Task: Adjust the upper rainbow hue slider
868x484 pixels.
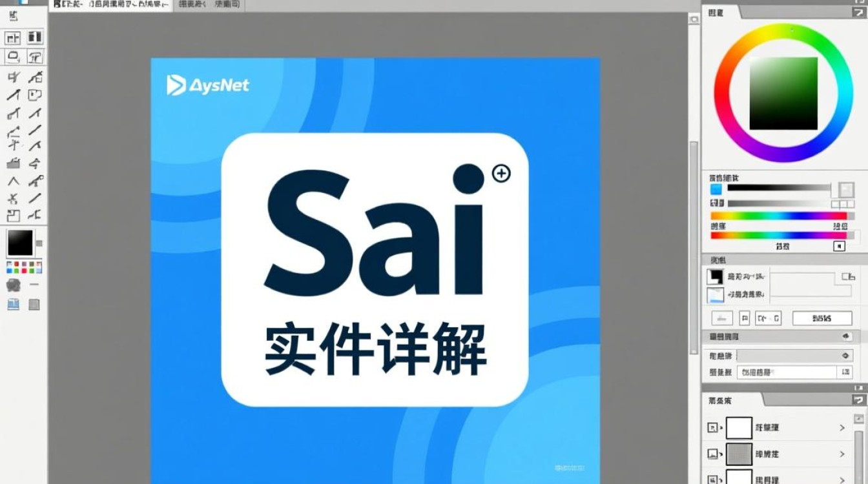Action: [x=779, y=216]
